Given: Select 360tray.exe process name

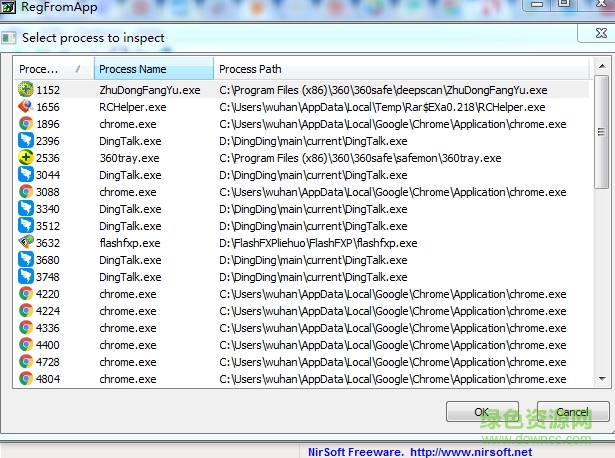Looking at the screenshot, I should (x=129, y=158).
